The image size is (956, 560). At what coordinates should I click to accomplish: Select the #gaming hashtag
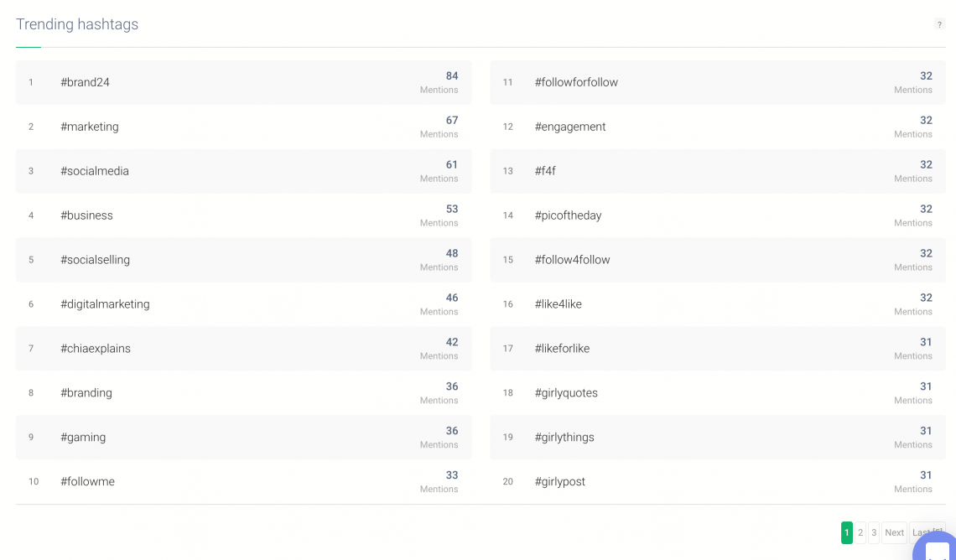[82, 437]
